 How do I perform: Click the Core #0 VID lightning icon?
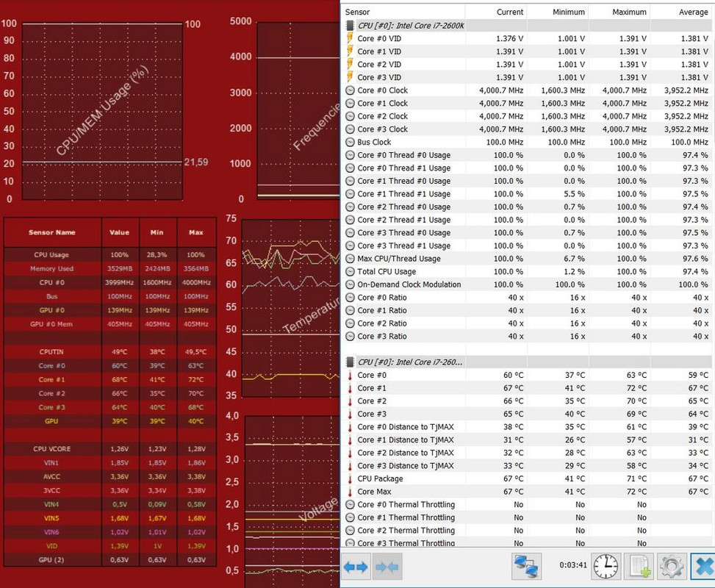(351, 38)
